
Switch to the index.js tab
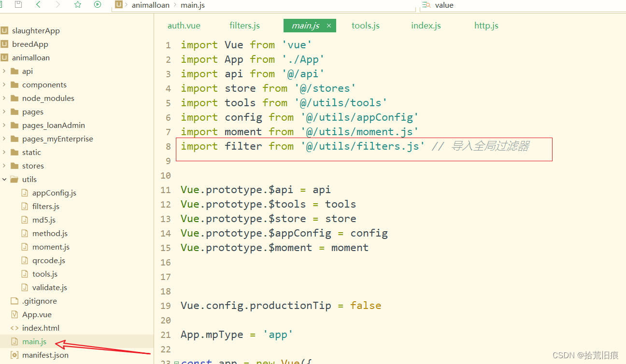(x=426, y=26)
